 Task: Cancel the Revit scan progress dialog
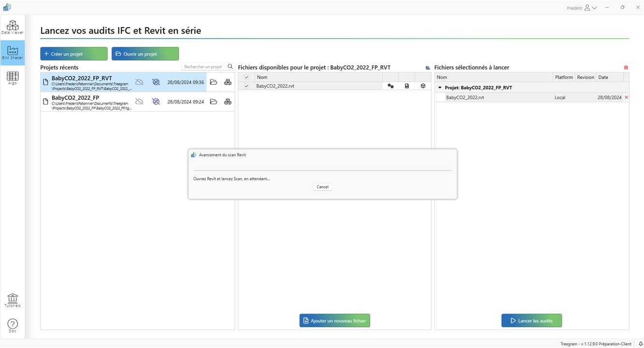point(322,187)
